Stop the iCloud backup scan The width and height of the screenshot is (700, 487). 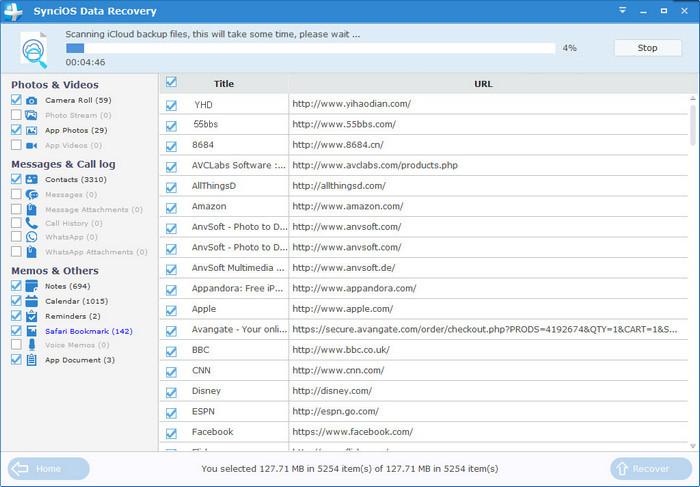[x=648, y=48]
